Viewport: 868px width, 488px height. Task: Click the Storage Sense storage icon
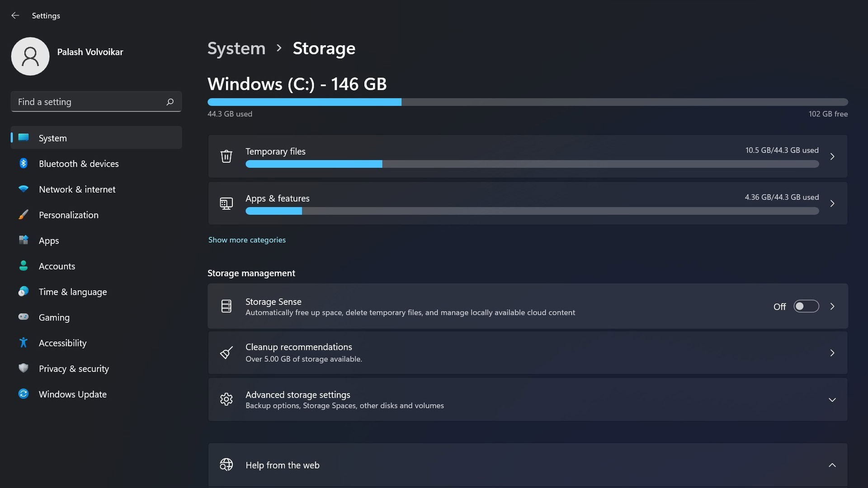click(226, 305)
